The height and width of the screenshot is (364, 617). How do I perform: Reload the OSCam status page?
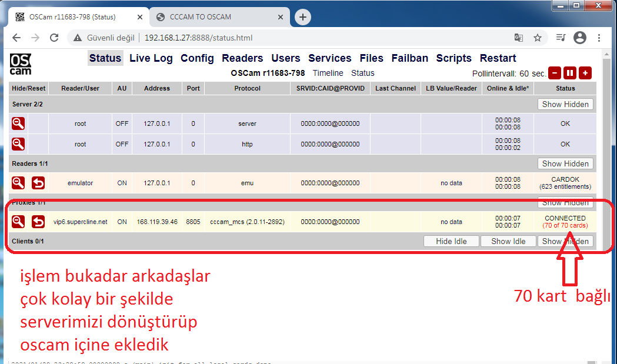coord(54,38)
